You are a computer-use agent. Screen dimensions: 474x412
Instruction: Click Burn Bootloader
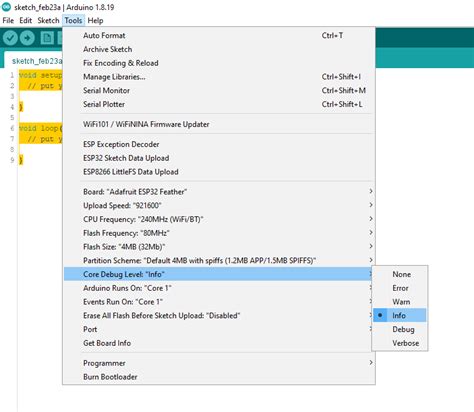click(x=219, y=377)
